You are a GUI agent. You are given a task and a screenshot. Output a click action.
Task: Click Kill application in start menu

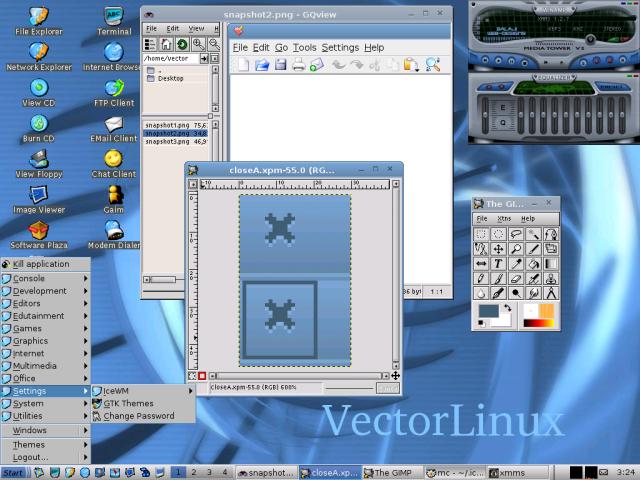[x=45, y=264]
